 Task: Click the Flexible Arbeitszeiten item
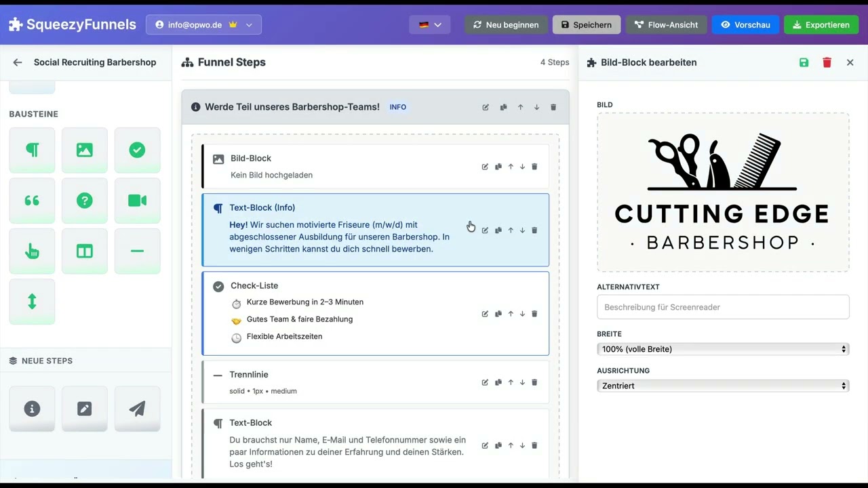tap(284, 336)
